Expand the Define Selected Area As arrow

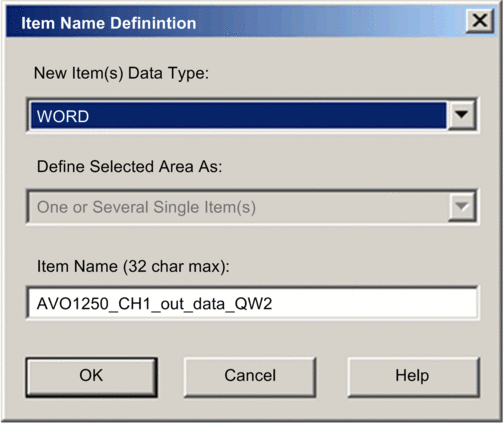pos(462,207)
